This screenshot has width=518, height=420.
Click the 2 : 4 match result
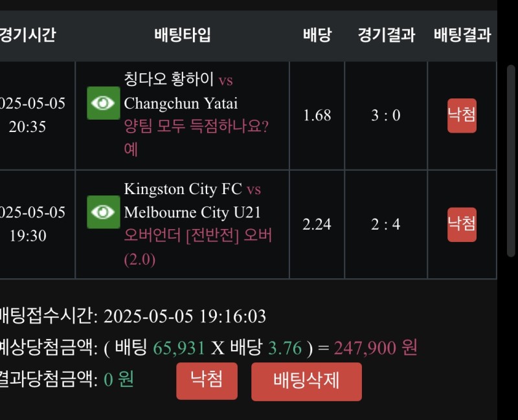[386, 224]
